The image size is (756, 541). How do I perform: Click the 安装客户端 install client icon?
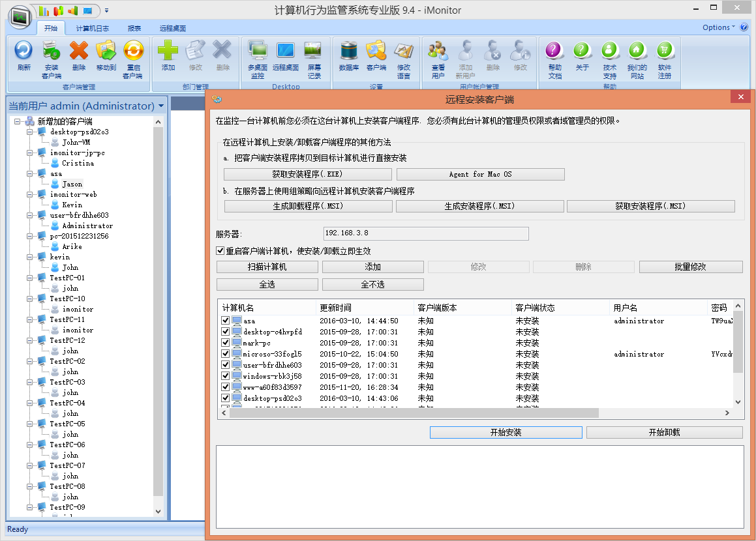[52, 51]
